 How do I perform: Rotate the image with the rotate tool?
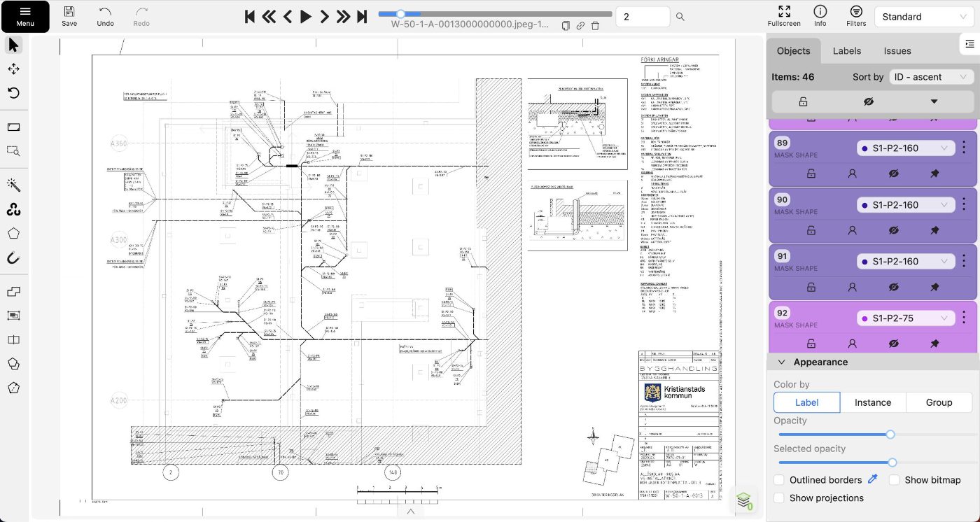coord(13,93)
